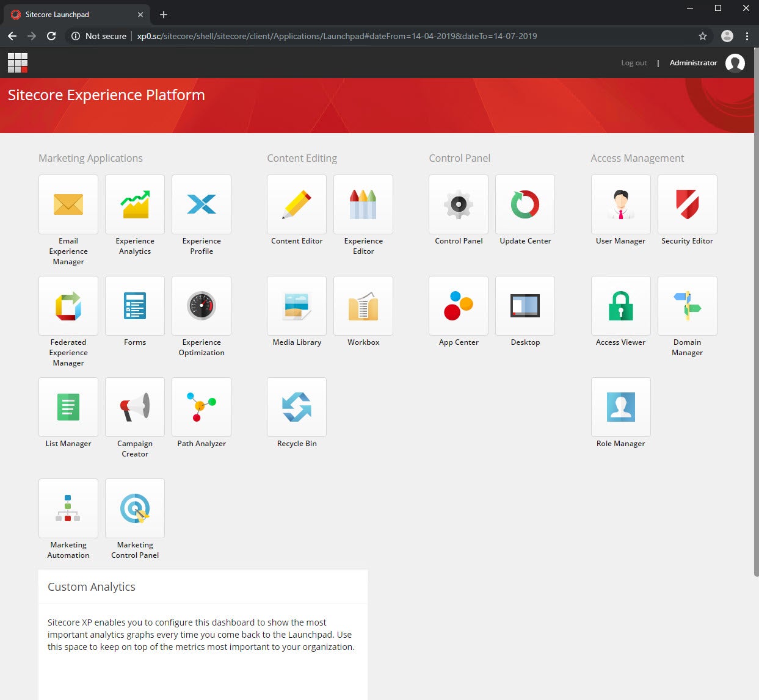Launch the Forms application
The image size is (759, 700).
[x=135, y=306]
